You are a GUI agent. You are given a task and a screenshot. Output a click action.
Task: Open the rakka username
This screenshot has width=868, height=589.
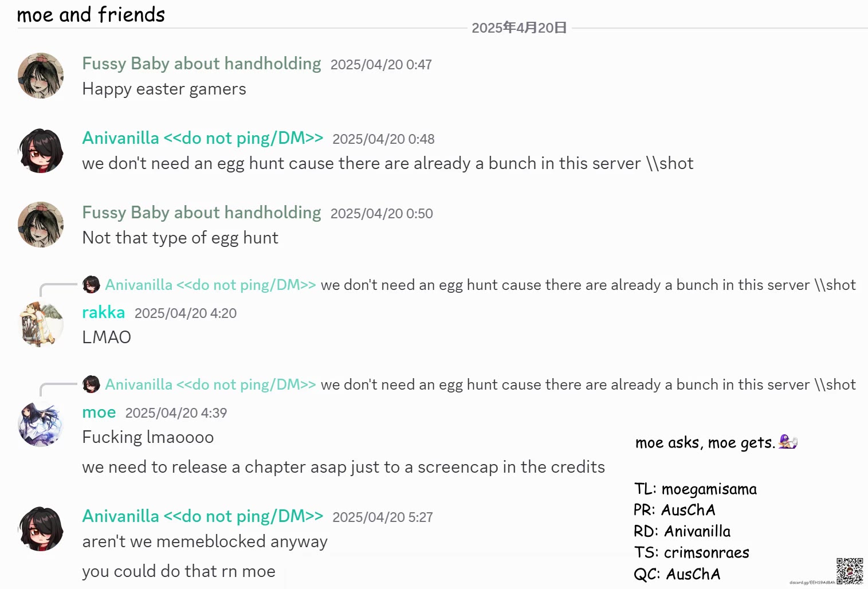pyautogui.click(x=104, y=312)
